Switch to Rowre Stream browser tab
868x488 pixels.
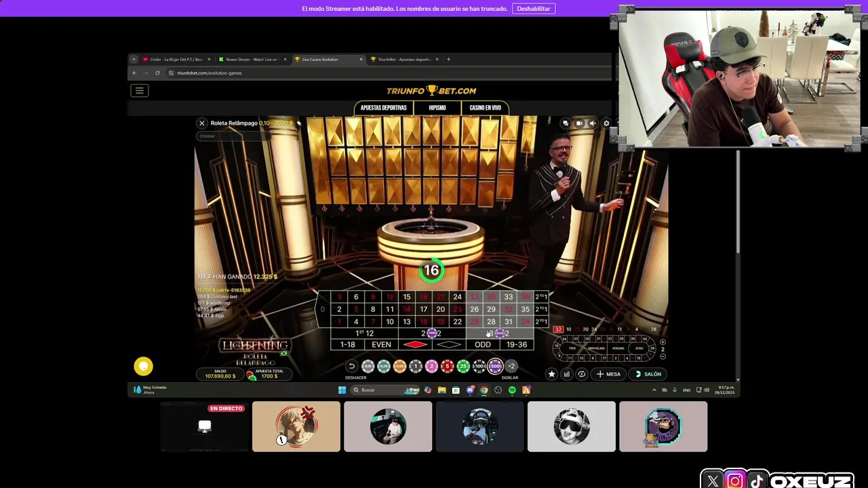tap(253, 59)
